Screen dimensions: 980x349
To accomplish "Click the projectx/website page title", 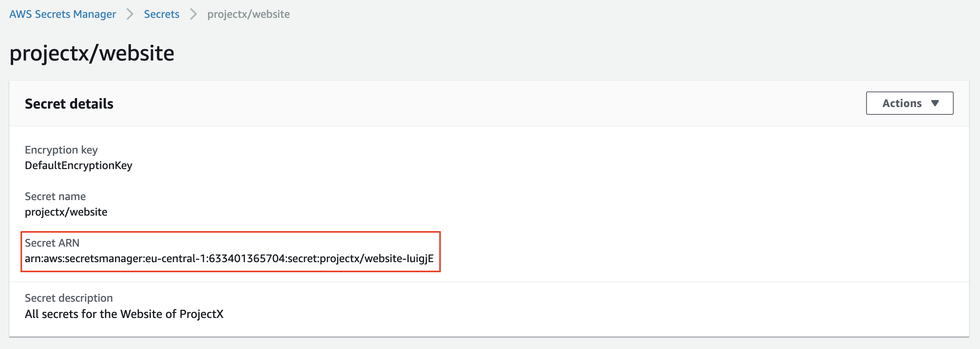I will 92,53.
